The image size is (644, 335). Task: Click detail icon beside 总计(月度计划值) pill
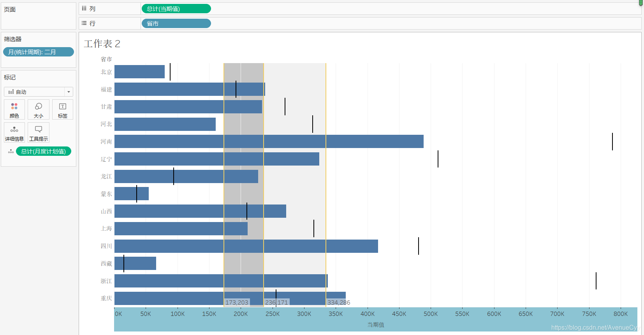(x=11, y=152)
